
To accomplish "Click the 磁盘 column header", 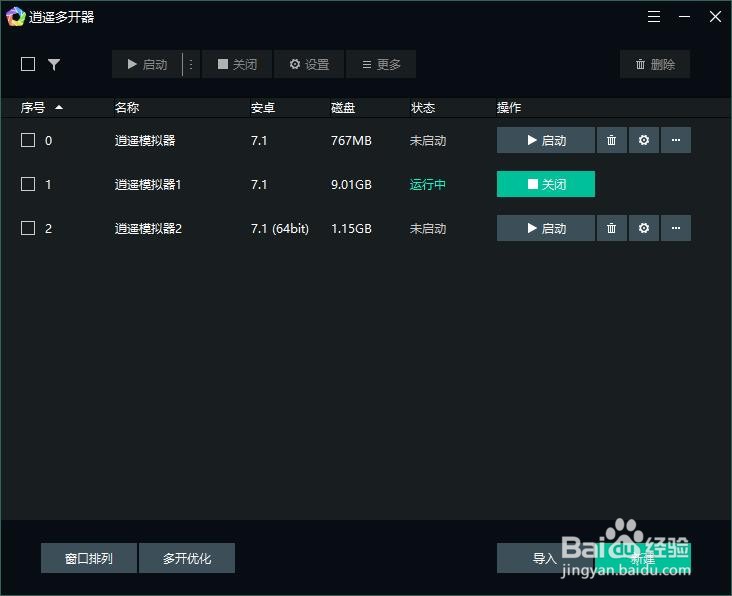I will (x=343, y=108).
